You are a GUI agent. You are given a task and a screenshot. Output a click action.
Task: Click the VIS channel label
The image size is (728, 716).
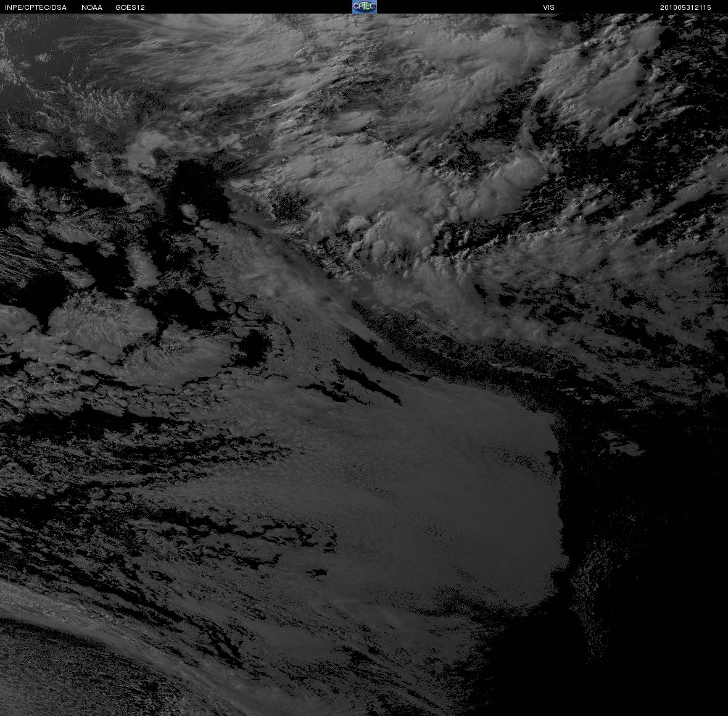[548, 7]
